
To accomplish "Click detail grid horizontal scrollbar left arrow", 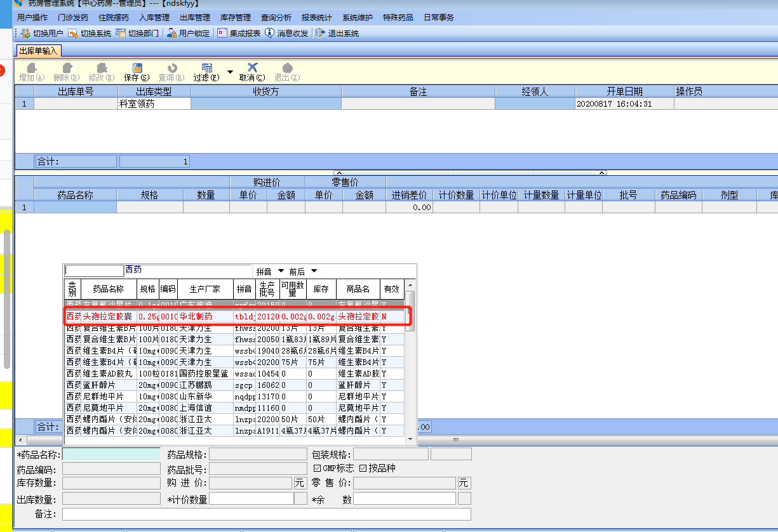I will 19,440.
